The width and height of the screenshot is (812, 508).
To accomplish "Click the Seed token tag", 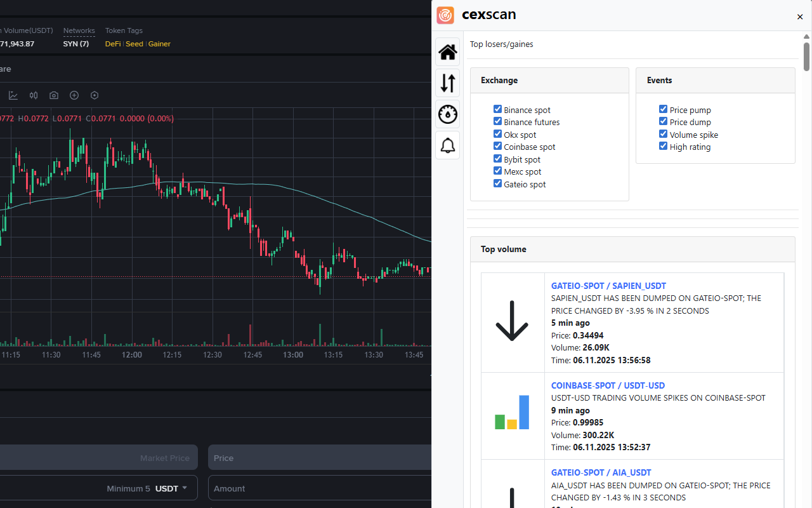I will [x=134, y=44].
